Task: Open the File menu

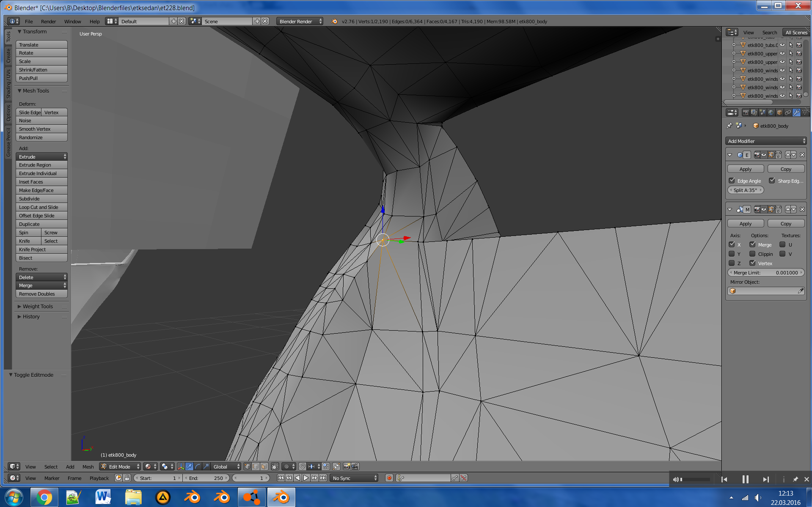Action: 29,21
